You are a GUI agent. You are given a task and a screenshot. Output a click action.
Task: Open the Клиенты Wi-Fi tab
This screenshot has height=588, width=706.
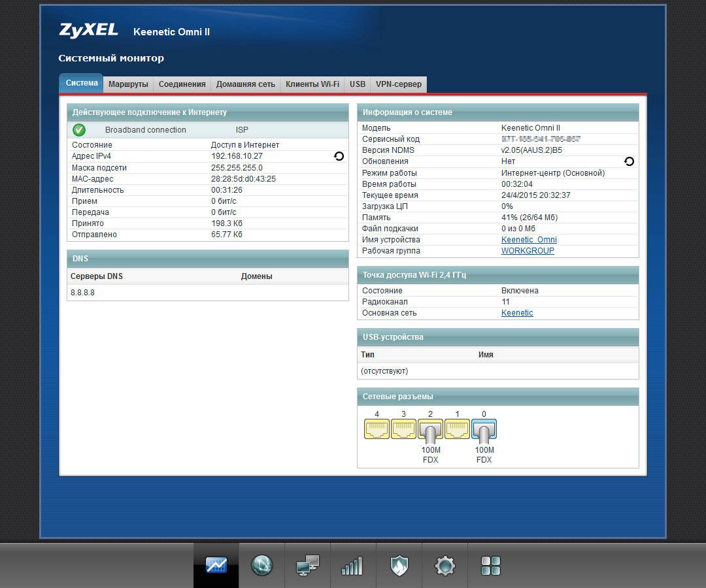(312, 84)
